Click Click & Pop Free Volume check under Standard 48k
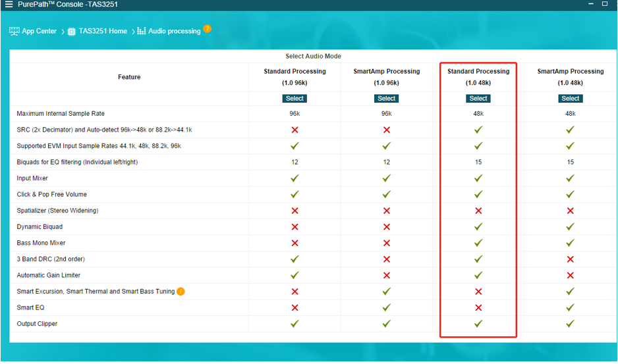Screen dimensions: 618x364 (x=478, y=195)
